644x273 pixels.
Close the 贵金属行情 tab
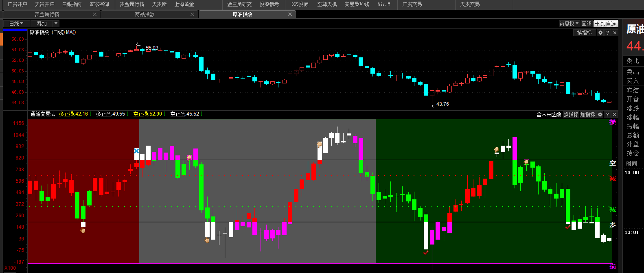point(95,14)
